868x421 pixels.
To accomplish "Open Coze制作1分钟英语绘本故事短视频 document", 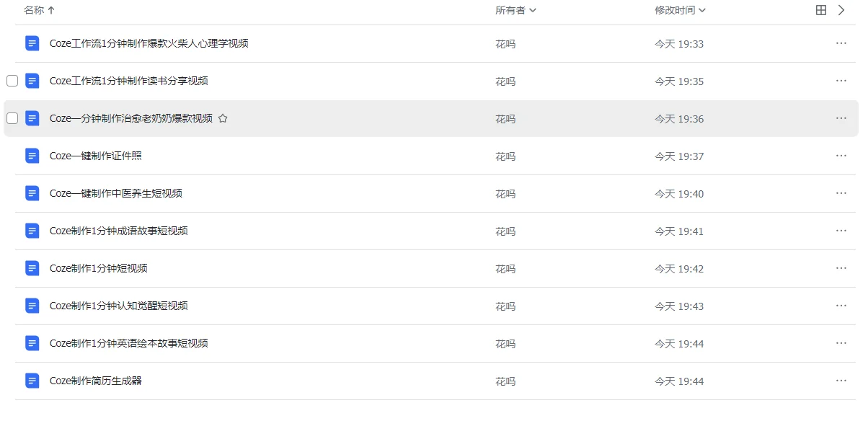I will coord(129,343).
